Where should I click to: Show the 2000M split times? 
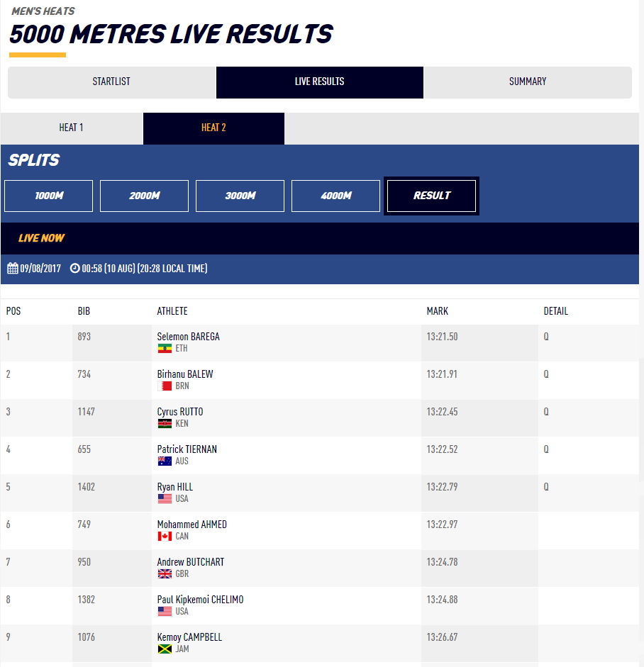(144, 196)
